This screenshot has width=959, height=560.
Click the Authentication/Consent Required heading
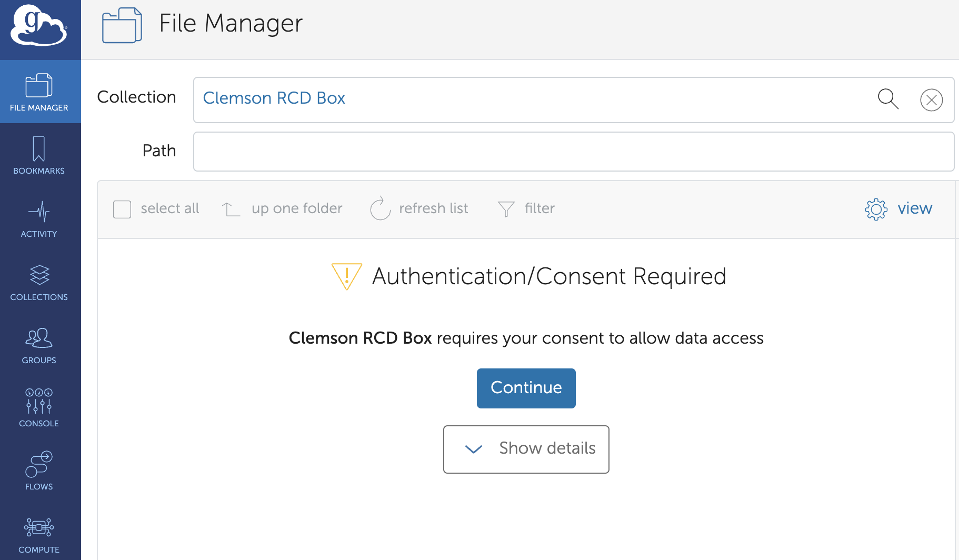click(549, 276)
